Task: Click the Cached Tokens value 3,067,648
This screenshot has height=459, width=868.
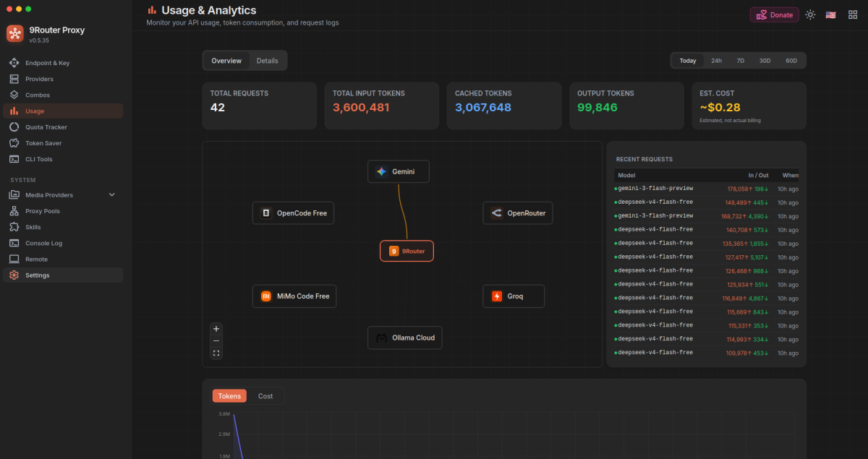Action: 483,108
